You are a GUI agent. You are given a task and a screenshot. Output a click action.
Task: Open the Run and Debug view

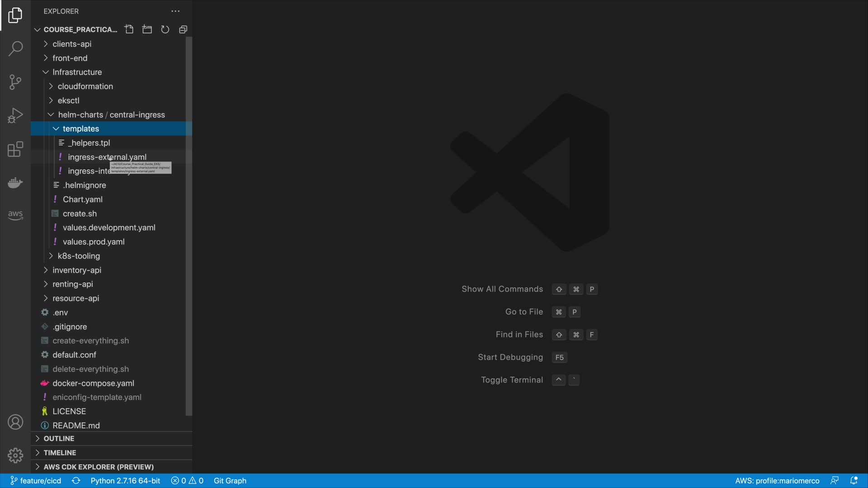[15, 116]
